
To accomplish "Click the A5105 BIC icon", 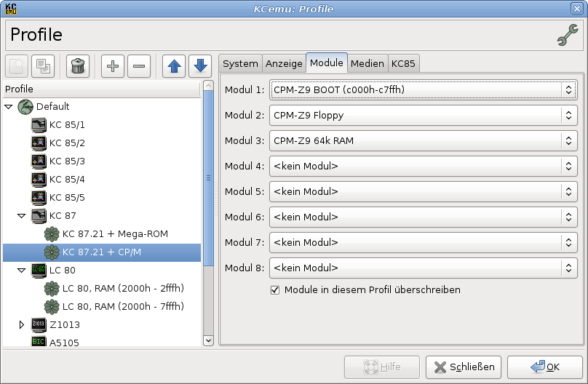I will (39, 341).
